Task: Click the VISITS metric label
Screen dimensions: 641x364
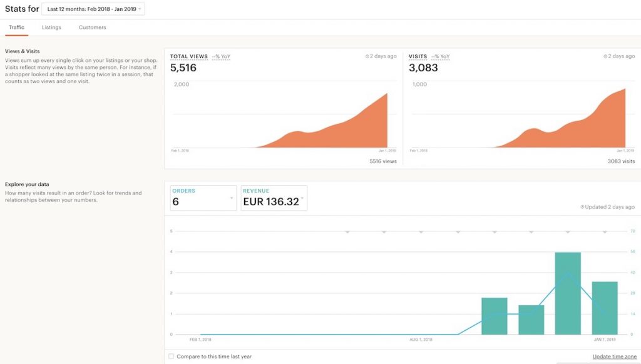Action: (418, 56)
